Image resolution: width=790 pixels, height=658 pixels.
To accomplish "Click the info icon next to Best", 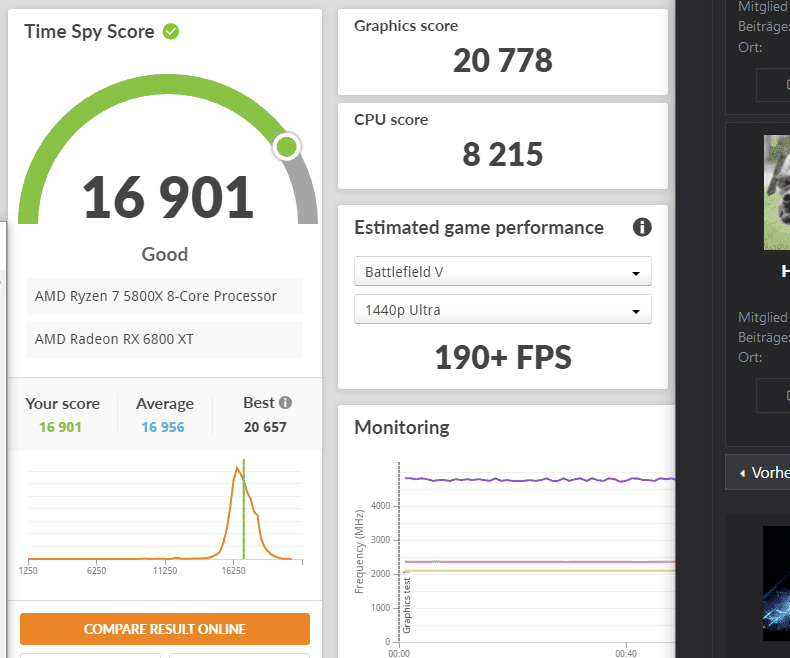I will point(285,403).
